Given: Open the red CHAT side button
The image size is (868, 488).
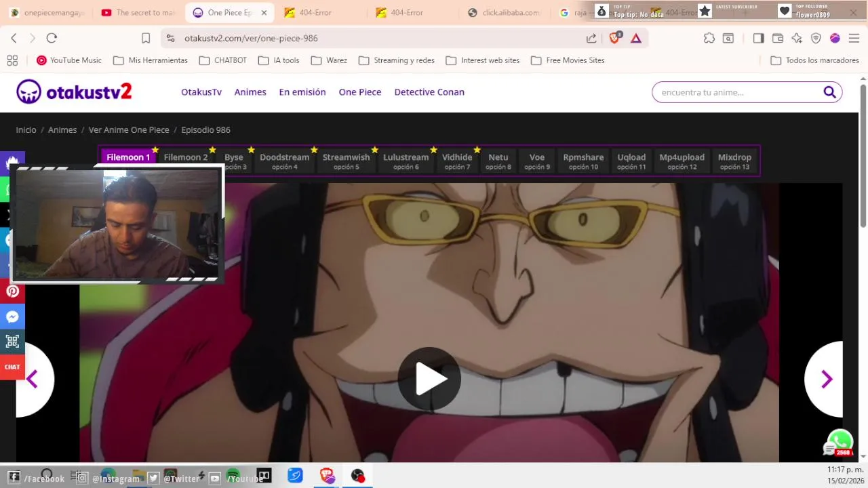Looking at the screenshot, I should click(12, 367).
